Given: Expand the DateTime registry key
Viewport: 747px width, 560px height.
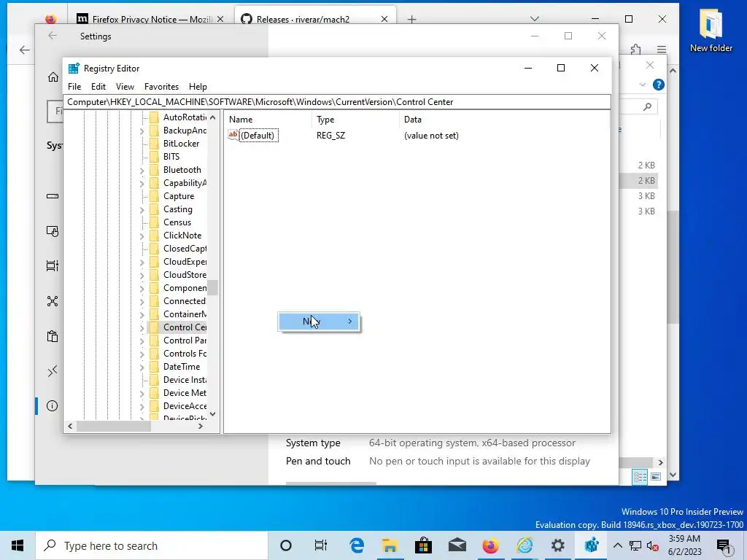Looking at the screenshot, I should coord(142,367).
